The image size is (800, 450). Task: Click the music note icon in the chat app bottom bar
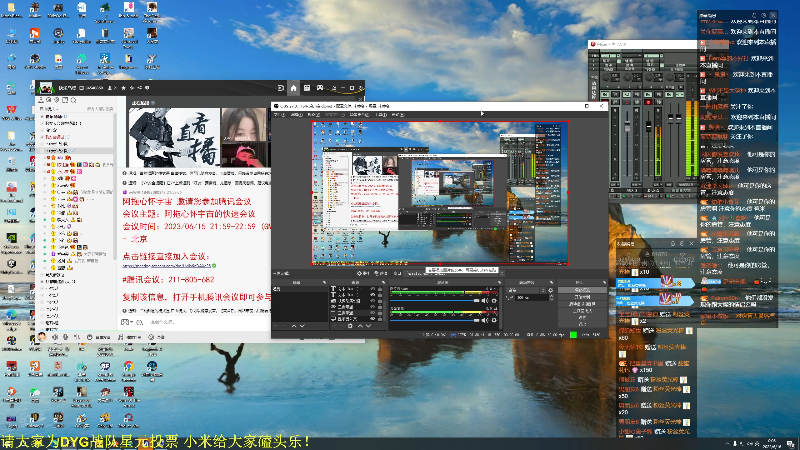120,337
